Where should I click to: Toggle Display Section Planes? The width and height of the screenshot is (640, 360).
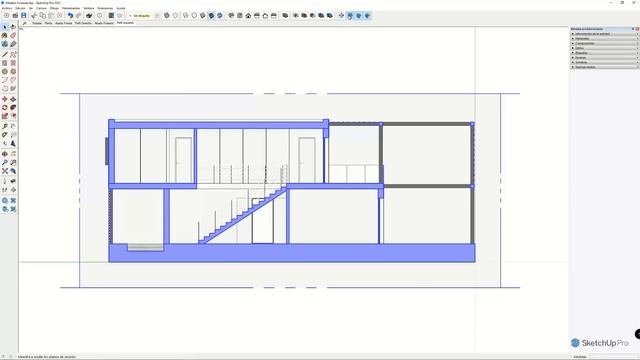pyautogui.click(x=350, y=16)
